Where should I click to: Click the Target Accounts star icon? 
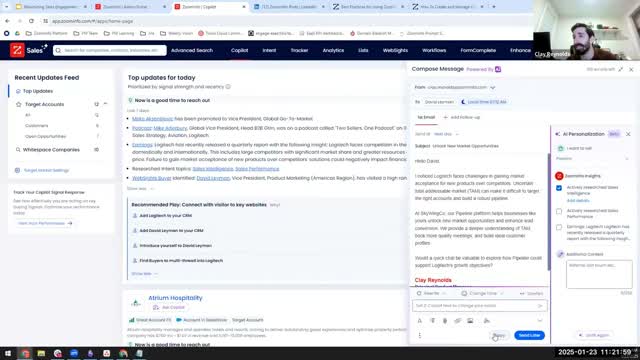click(18, 104)
